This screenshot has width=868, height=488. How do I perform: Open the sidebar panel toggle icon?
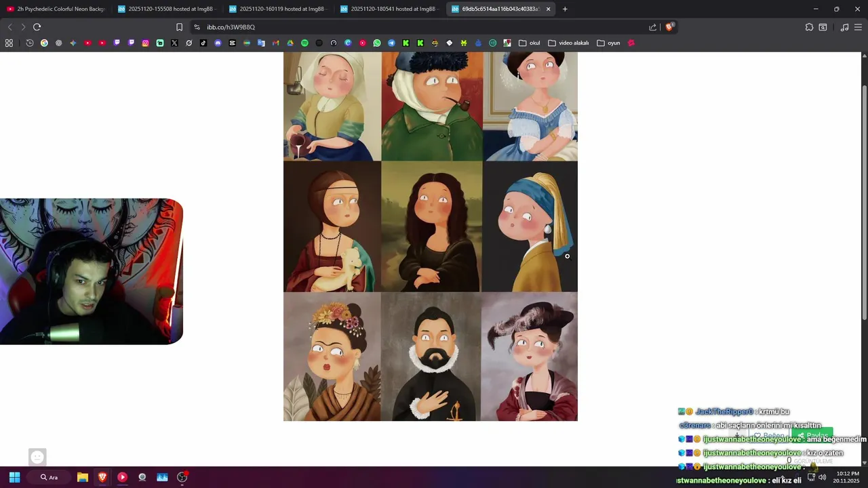point(823,27)
